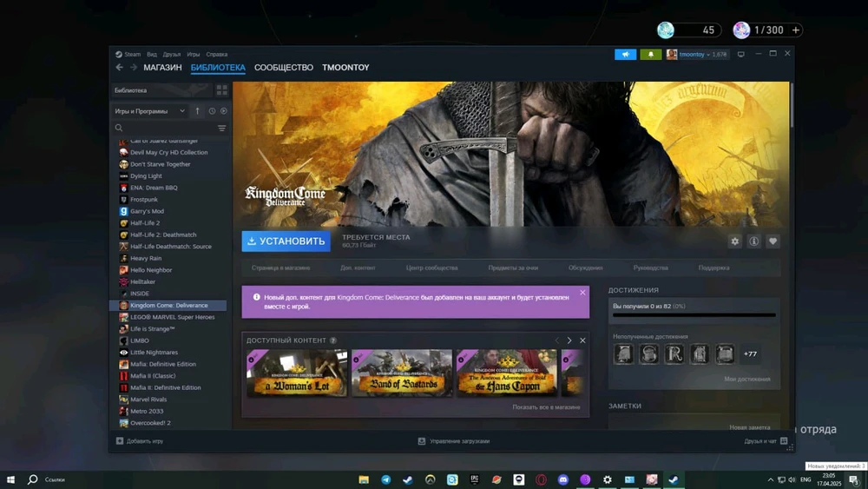Show game info icon
The height and width of the screenshot is (489, 868).
click(x=754, y=241)
